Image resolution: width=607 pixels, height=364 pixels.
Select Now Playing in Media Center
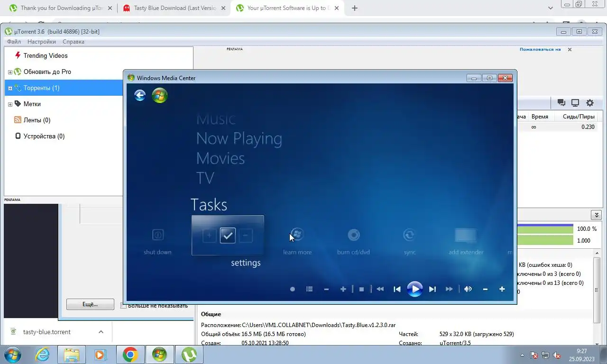239,138
